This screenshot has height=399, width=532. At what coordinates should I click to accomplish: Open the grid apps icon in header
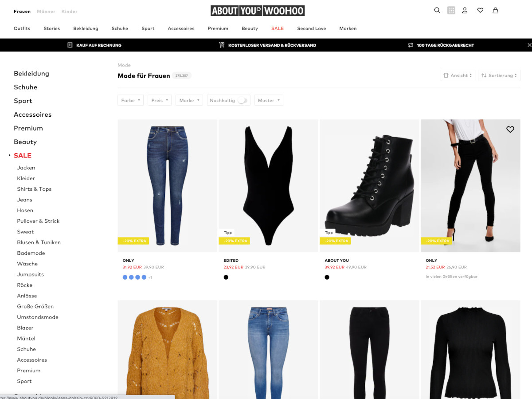(x=451, y=10)
